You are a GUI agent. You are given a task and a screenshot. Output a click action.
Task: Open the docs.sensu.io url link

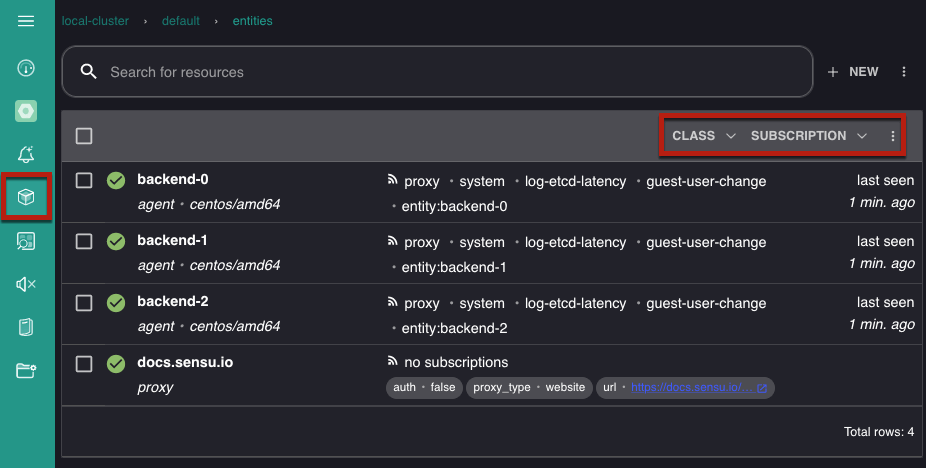699,388
